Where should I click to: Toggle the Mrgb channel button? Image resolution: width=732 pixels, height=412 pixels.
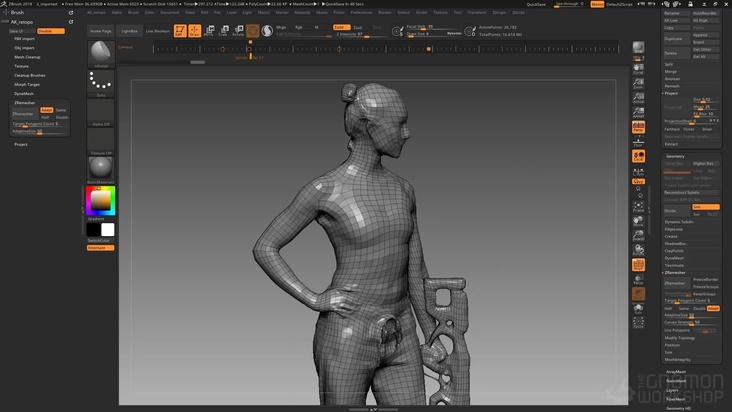(x=281, y=28)
